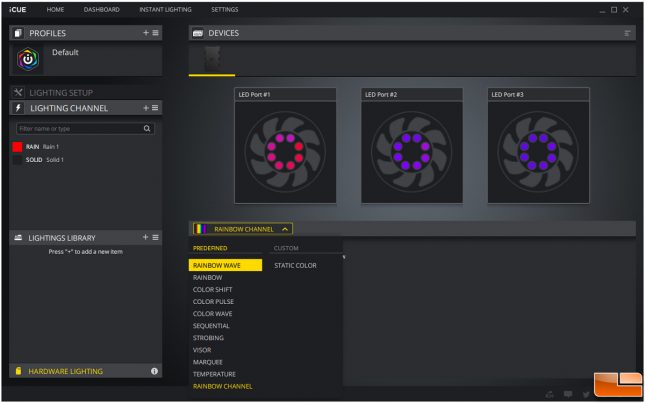The width and height of the screenshot is (645, 403).
Task: Switch to the CUSTOM tab
Action: [286, 248]
